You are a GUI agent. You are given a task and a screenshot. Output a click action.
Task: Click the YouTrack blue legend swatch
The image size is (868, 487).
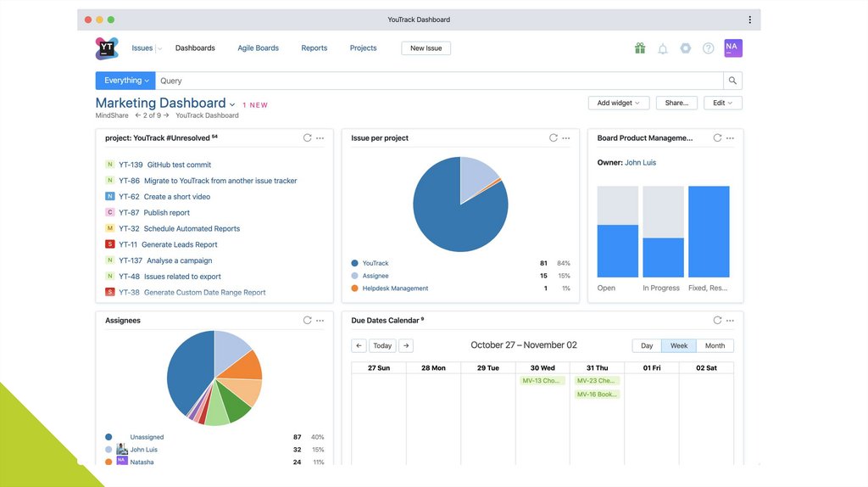(x=354, y=263)
